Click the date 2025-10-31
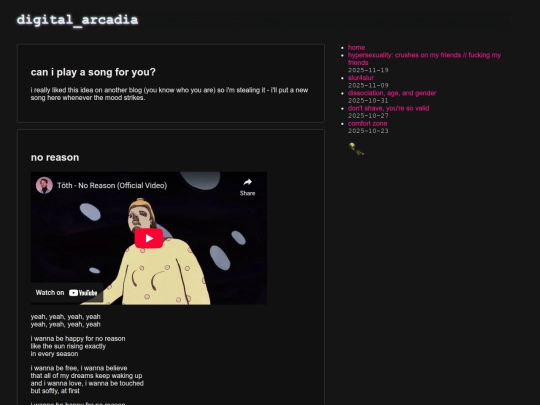This screenshot has width=540, height=405. point(368,101)
